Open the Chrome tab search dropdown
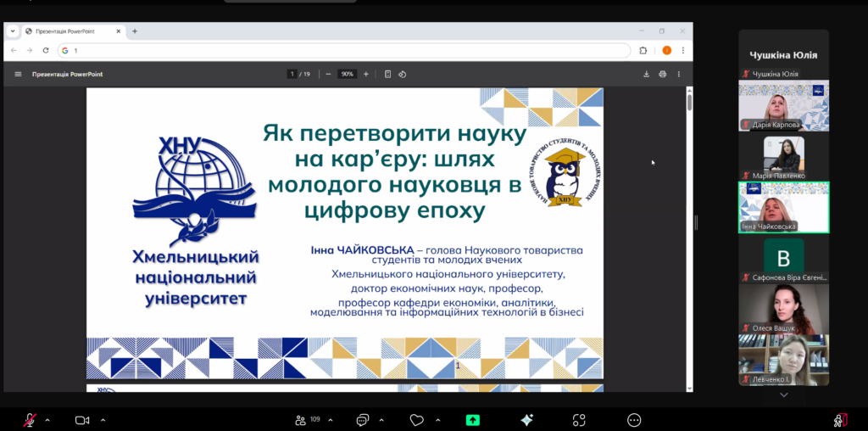868x431 pixels. coord(13,31)
